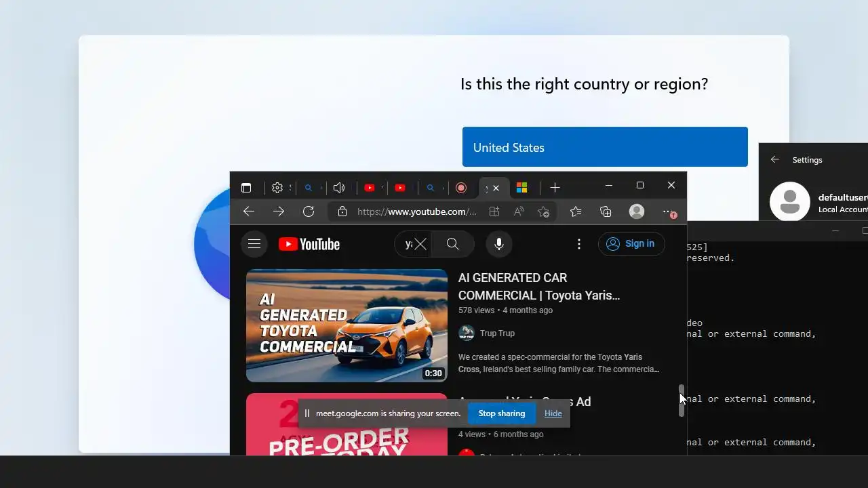Click the YouTube search text field
Screen dimensions: 868x488
click(408, 244)
